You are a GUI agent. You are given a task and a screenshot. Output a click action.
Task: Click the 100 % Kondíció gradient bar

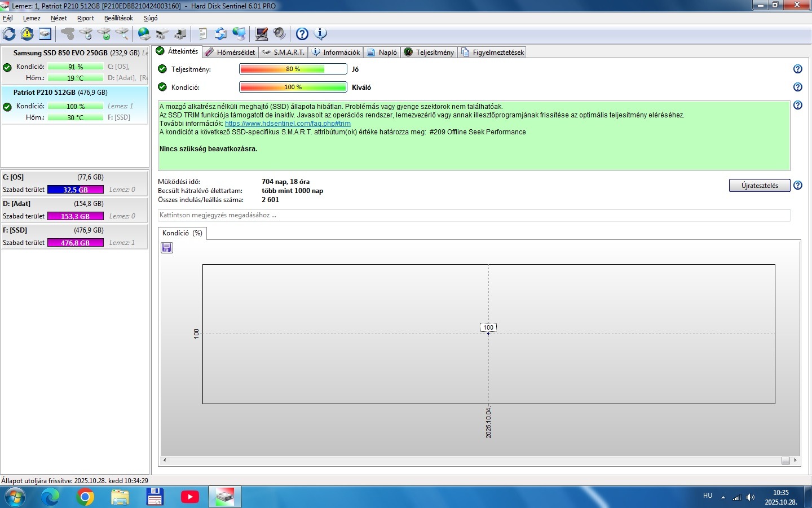(293, 87)
